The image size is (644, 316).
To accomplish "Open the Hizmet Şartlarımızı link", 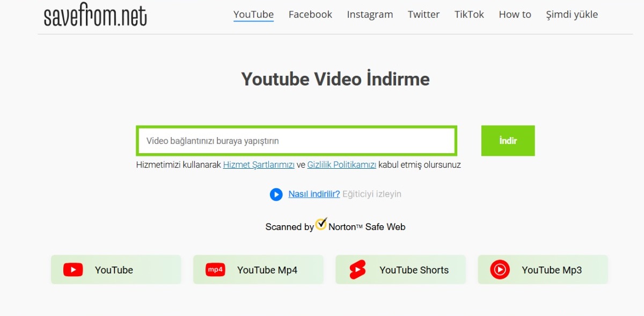I will click(259, 165).
